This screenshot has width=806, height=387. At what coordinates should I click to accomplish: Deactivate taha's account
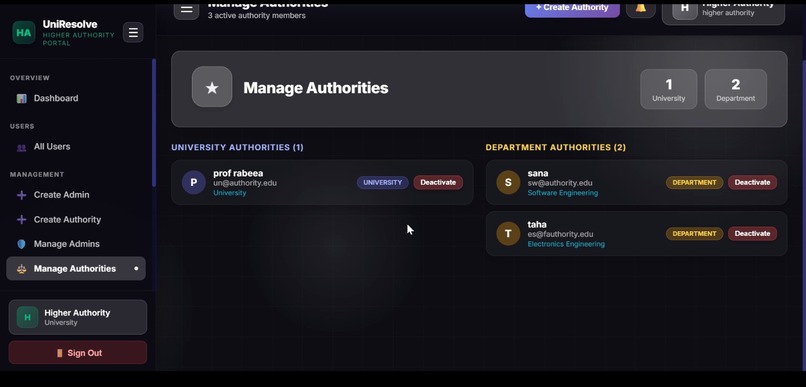click(x=752, y=233)
